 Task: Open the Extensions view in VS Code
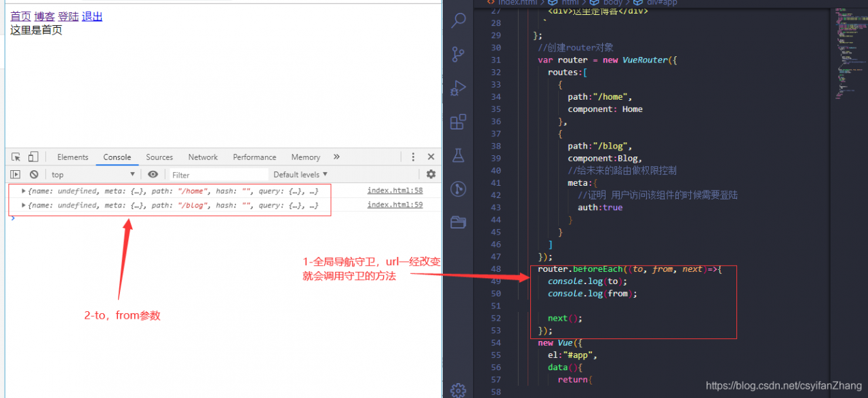click(458, 121)
